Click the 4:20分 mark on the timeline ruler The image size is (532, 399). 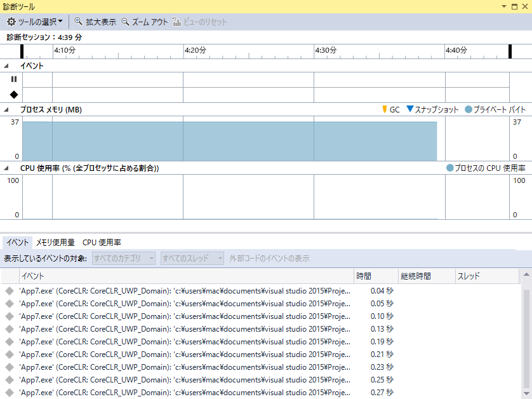coord(195,50)
